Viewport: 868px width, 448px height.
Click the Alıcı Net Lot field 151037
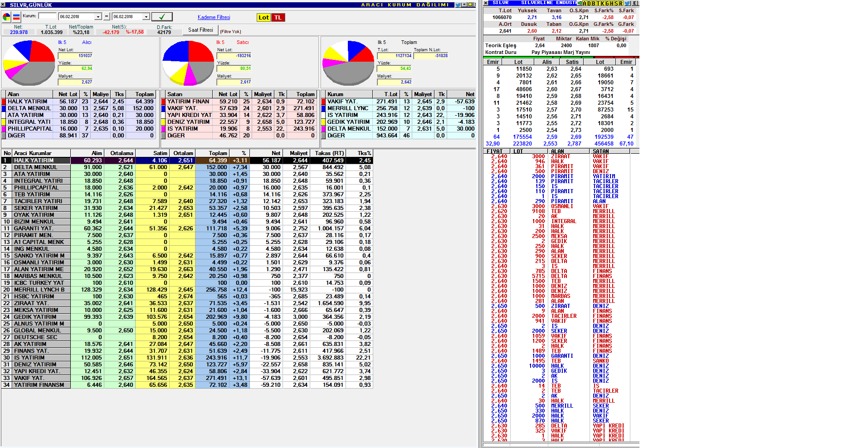(x=75, y=56)
